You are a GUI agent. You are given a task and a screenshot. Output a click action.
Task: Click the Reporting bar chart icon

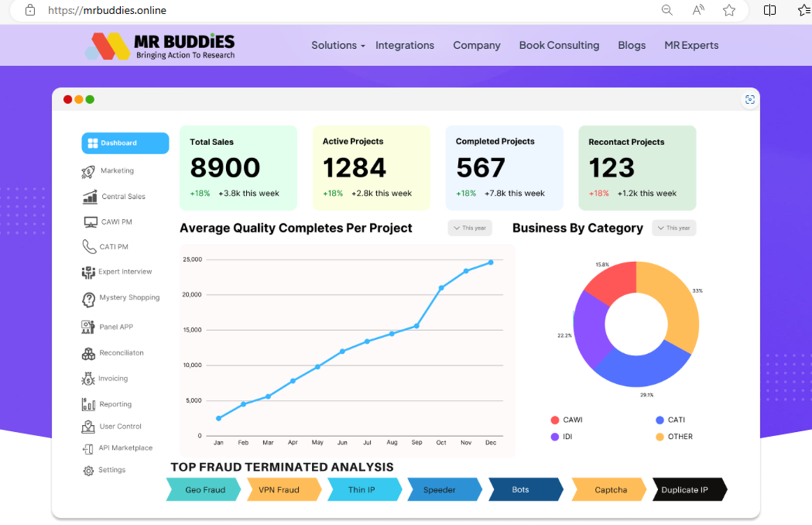point(88,404)
